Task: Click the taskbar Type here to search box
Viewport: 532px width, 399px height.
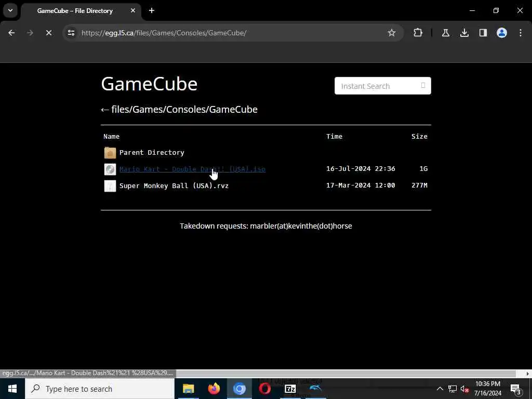Action: point(99,389)
